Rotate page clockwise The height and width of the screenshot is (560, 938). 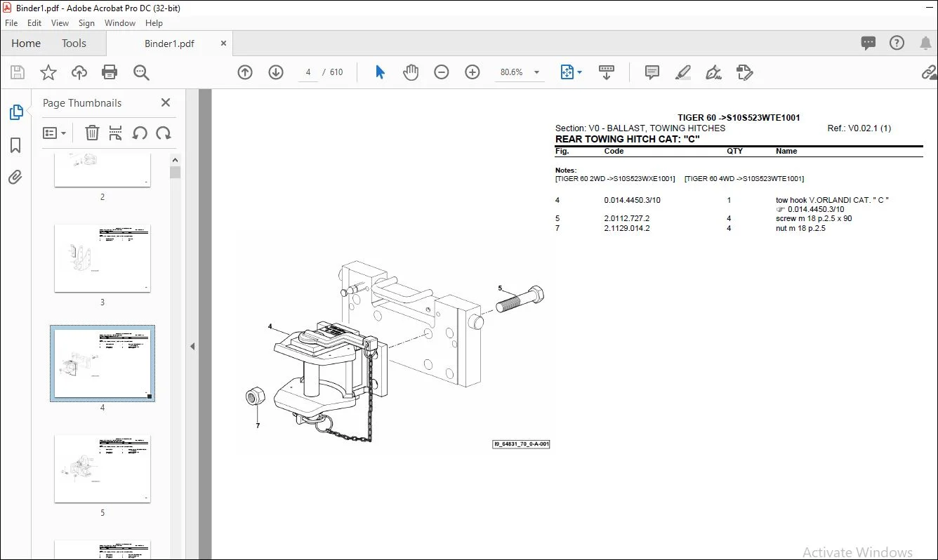pyautogui.click(x=164, y=133)
